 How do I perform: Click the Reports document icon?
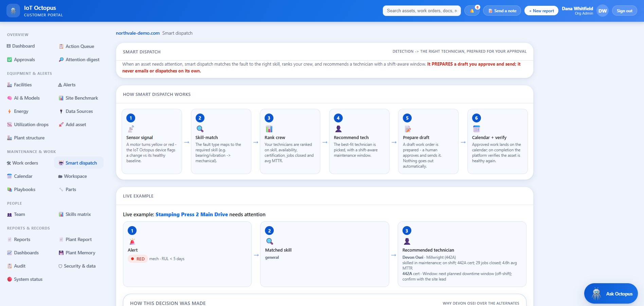click(x=10, y=239)
